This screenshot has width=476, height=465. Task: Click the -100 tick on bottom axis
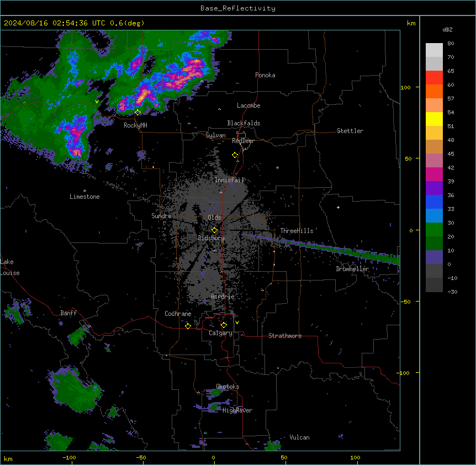pos(69,457)
